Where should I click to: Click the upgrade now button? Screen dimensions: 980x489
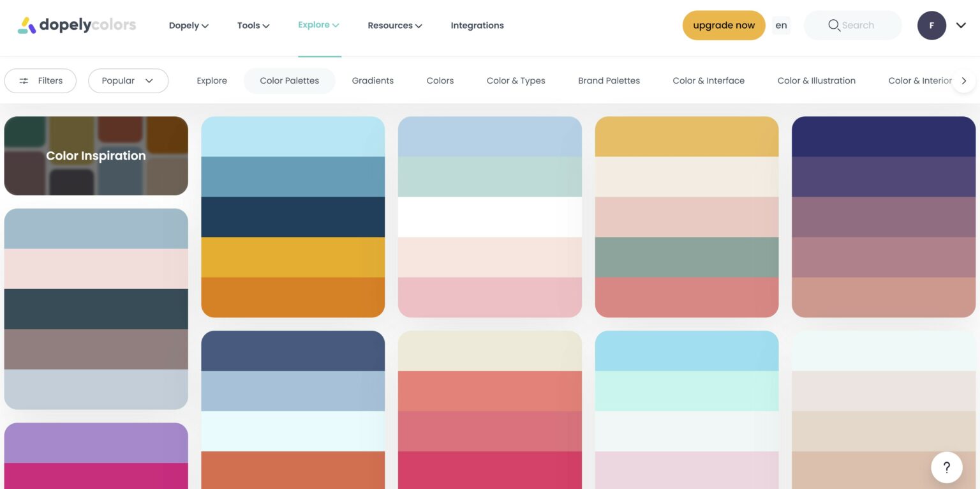click(x=724, y=26)
